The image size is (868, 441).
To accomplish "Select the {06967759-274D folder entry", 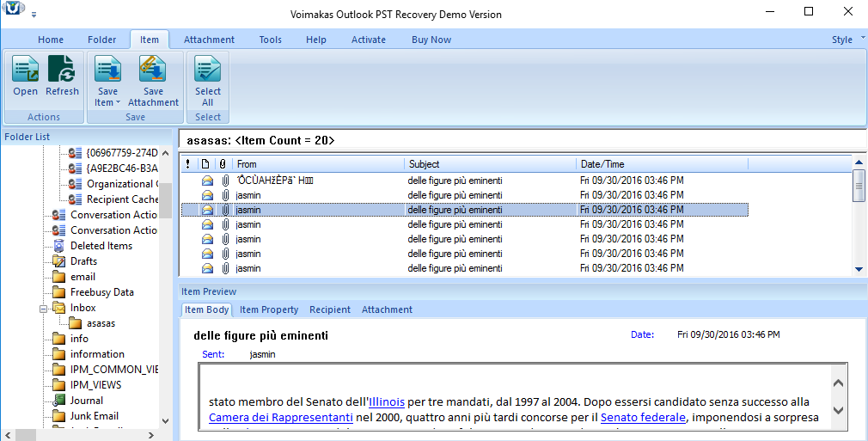I will 122,153.
